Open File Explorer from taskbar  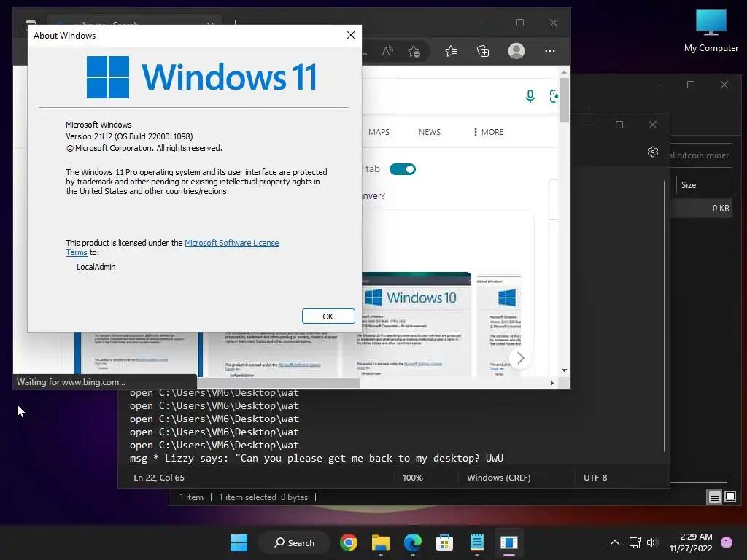pos(381,542)
